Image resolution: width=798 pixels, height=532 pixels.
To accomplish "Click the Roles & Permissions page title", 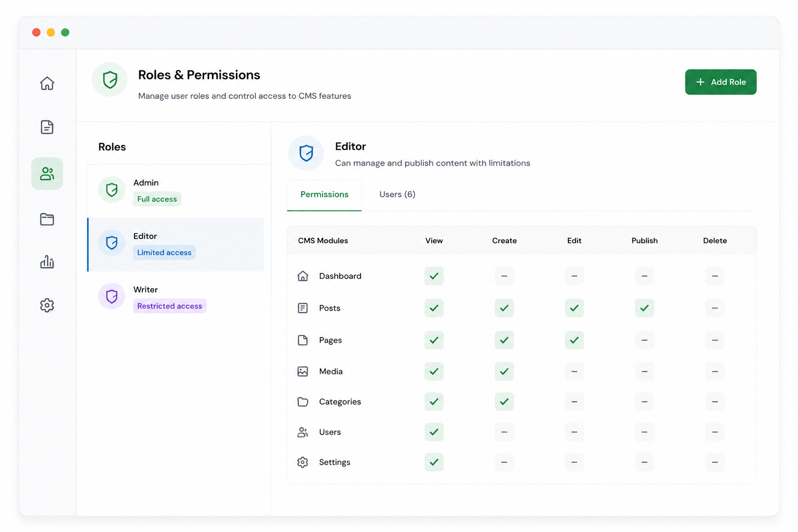I will [199, 75].
